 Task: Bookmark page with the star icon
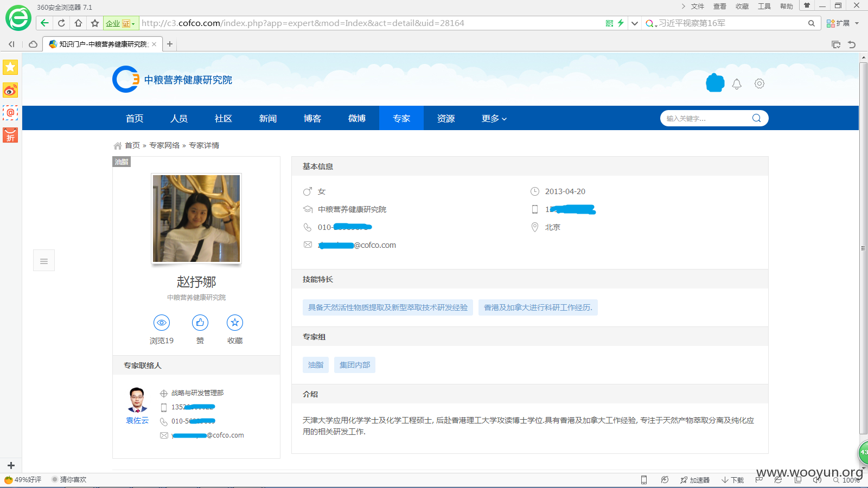95,23
